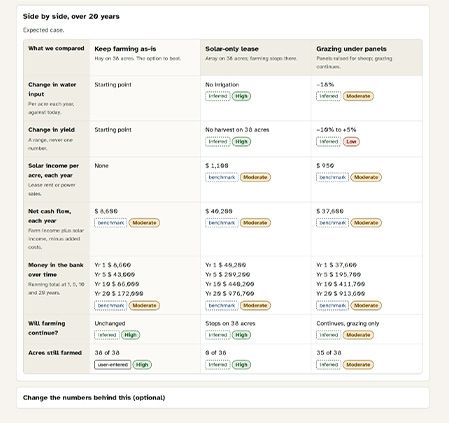Click the "−10% to +5%" yield value
This screenshot has width=449, height=423.
[x=336, y=130]
